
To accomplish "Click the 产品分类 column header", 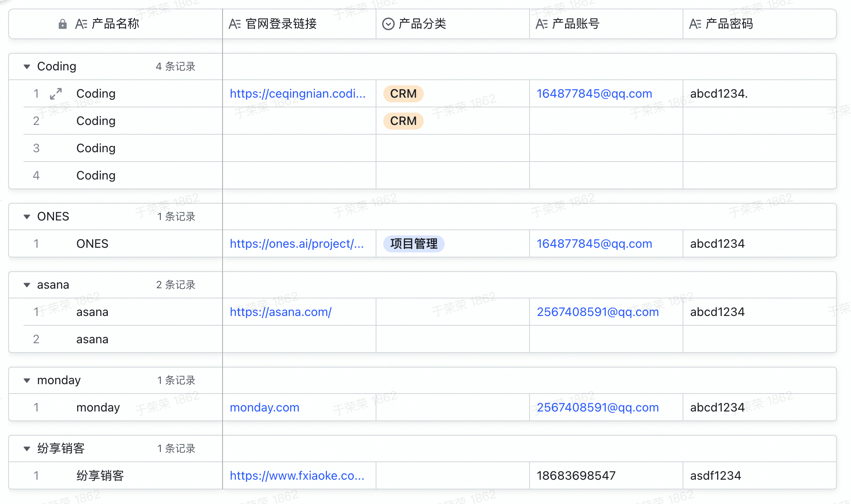I will tap(452, 24).
